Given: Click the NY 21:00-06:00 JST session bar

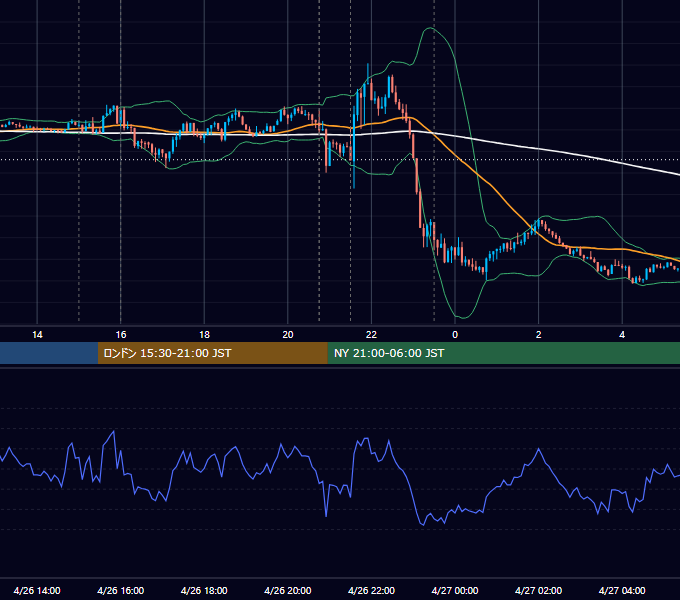Looking at the screenshot, I should tap(503, 353).
